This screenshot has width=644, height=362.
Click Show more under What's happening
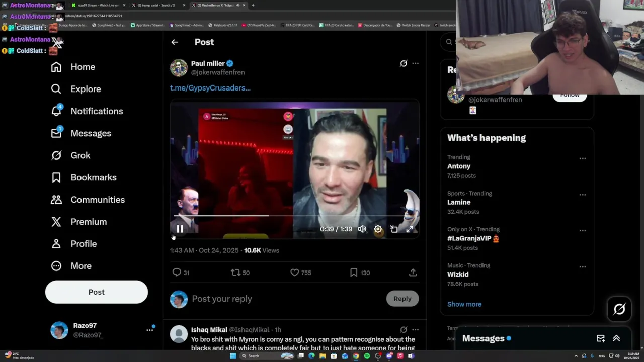pyautogui.click(x=464, y=304)
